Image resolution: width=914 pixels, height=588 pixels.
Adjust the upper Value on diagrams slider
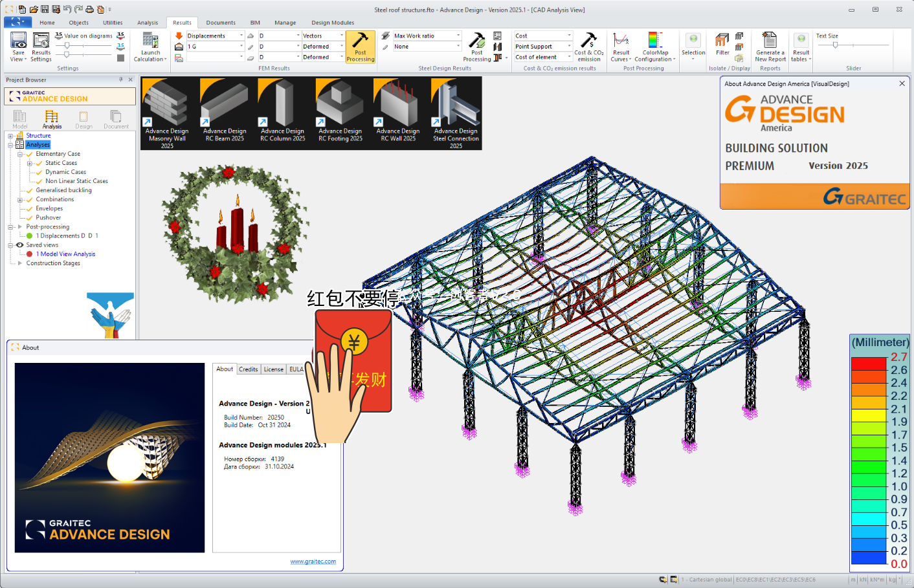67,45
